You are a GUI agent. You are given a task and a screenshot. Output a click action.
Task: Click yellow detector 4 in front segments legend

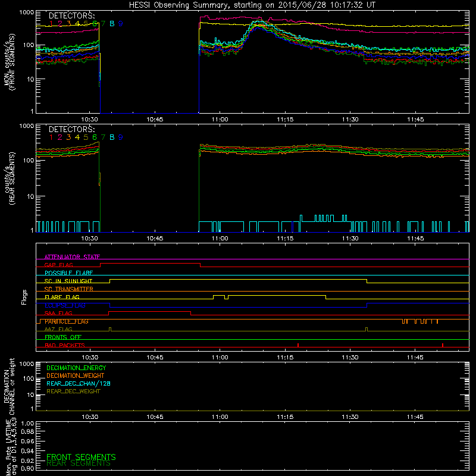[x=77, y=23]
